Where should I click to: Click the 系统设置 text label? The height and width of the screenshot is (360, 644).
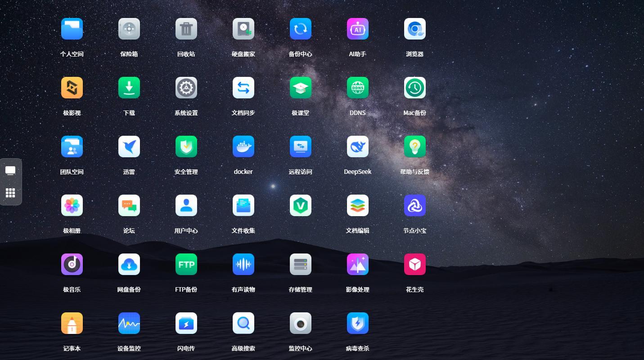186,113
